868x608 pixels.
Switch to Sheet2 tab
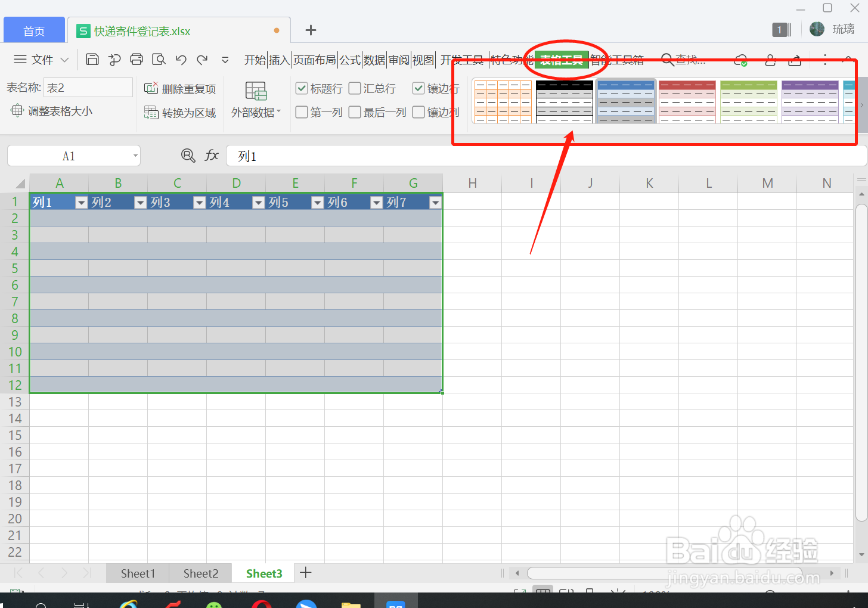[x=201, y=573]
